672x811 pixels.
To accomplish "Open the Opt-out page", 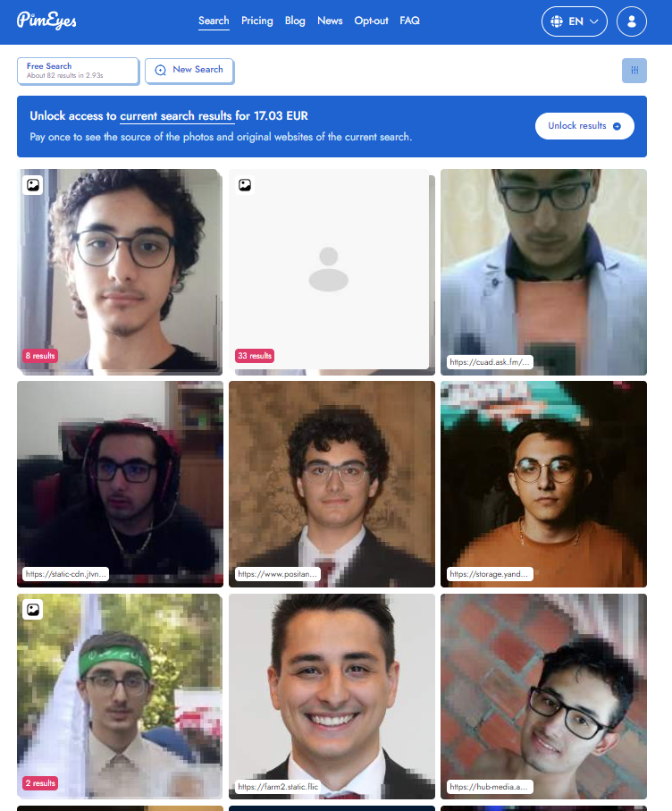I will click(371, 21).
